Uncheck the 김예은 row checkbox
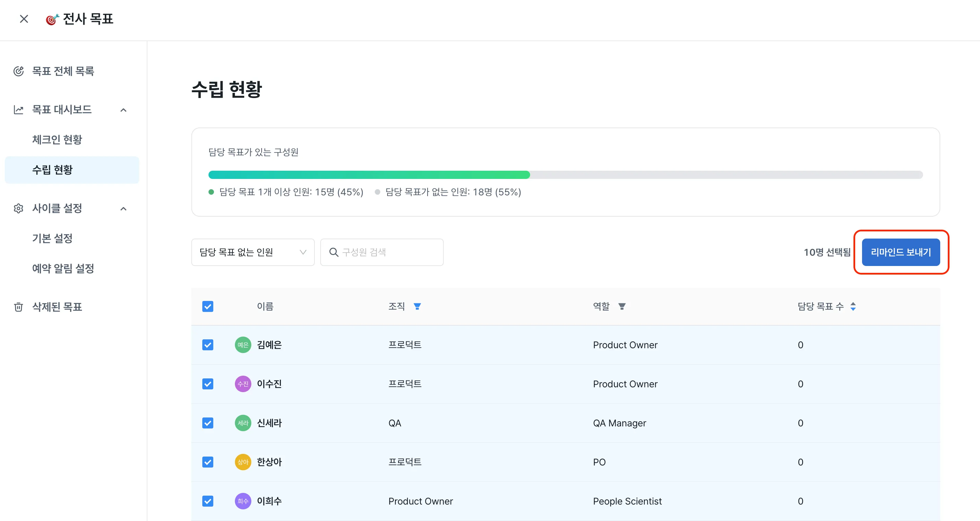Viewport: 980px width, 521px height. pos(208,345)
